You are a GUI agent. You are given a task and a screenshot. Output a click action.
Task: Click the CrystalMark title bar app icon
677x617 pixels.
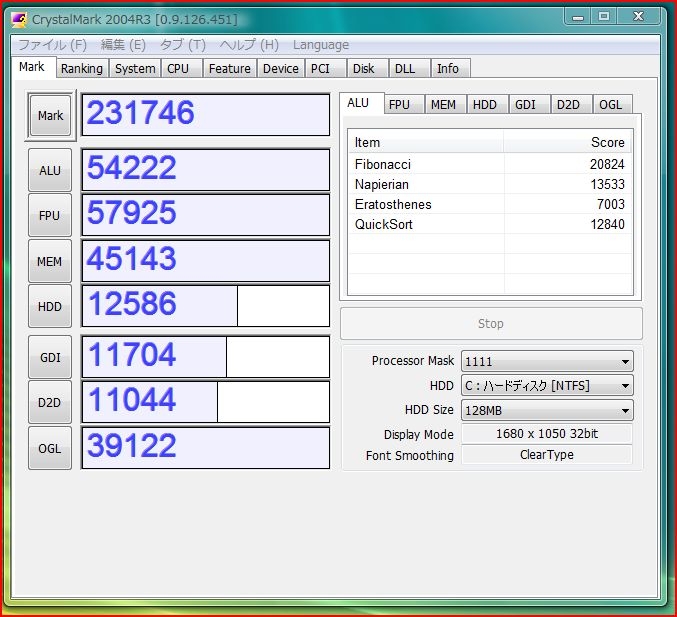[19, 19]
